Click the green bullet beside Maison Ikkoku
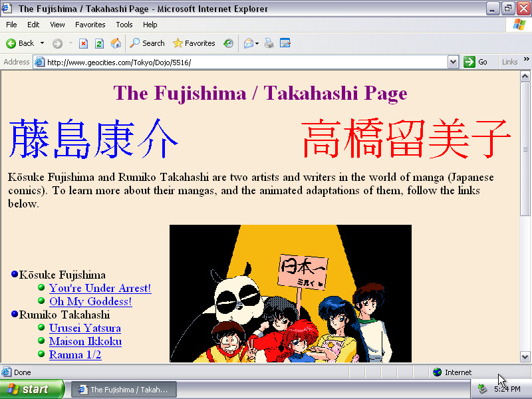This screenshot has height=399, width=532. click(41, 340)
